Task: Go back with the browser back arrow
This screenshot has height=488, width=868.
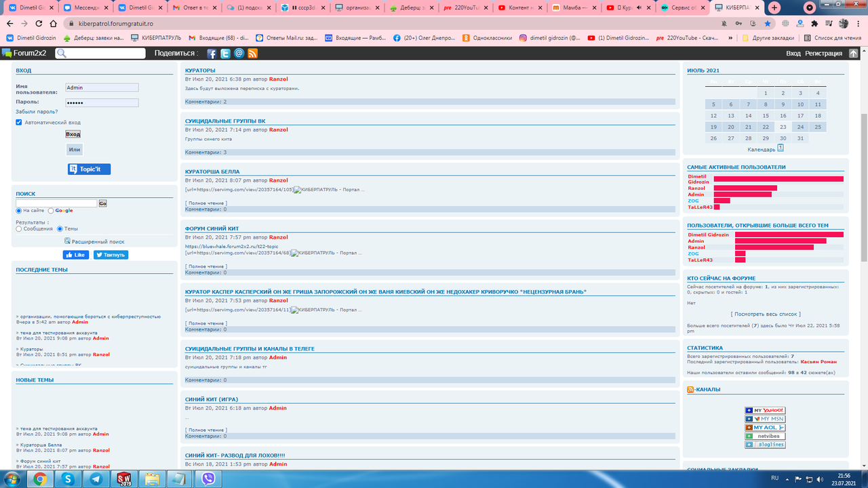Action: (9, 23)
